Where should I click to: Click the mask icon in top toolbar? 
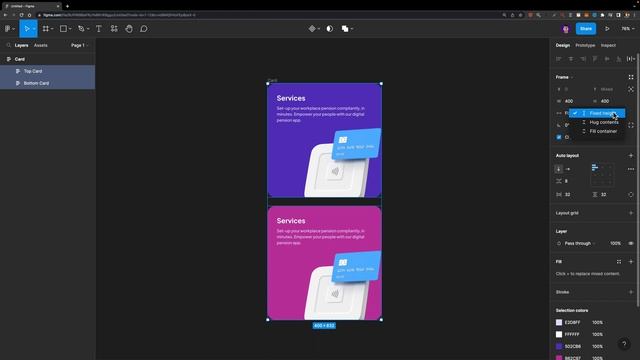(329, 29)
